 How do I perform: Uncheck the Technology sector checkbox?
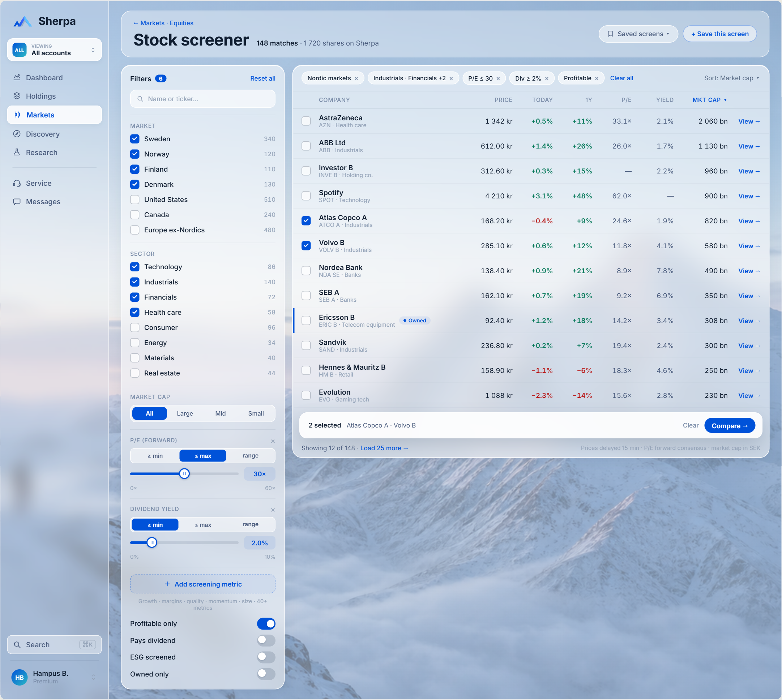point(135,267)
